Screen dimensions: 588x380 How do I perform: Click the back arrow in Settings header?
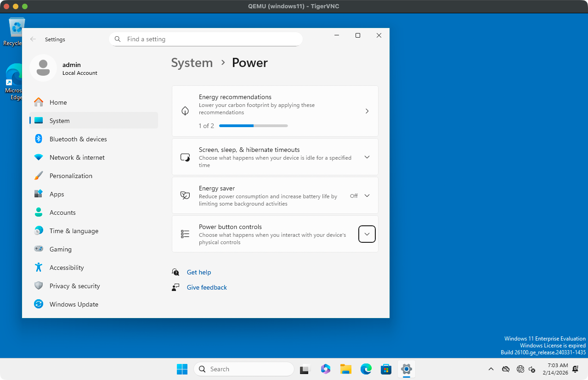(x=33, y=39)
